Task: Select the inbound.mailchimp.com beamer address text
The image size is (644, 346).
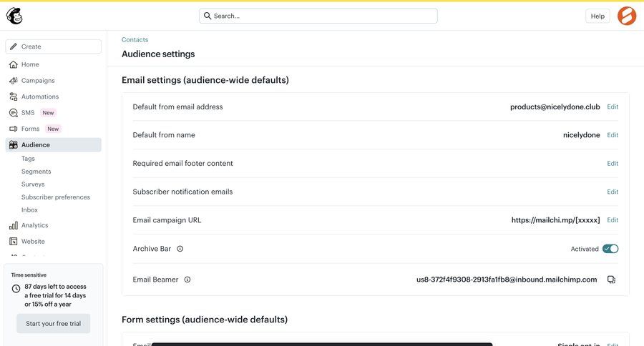Action: 507,280
